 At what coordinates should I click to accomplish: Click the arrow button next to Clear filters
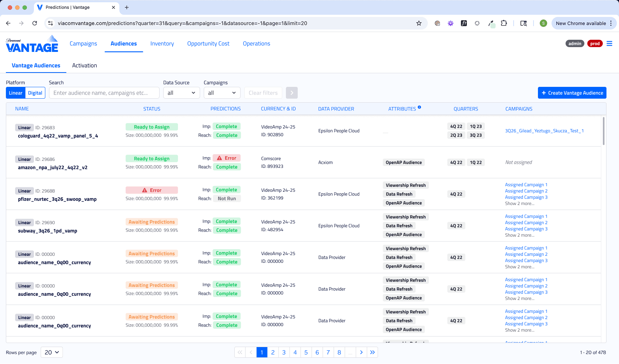[292, 93]
